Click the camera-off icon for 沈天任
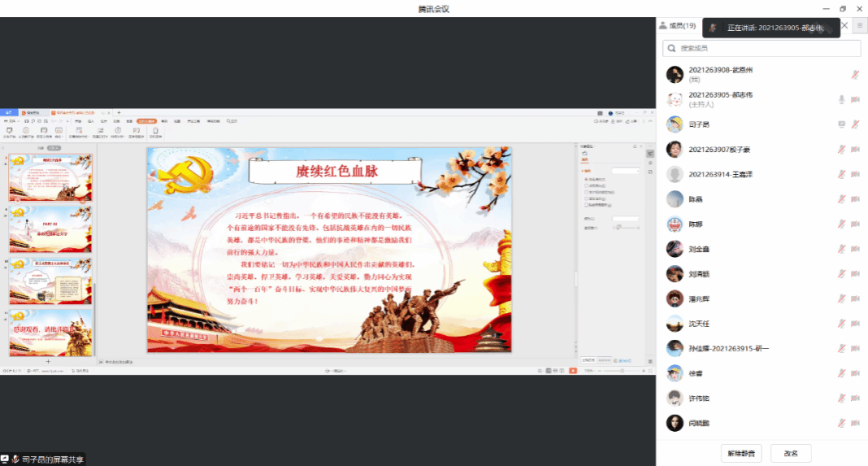This screenshot has width=868, height=466. point(855,324)
